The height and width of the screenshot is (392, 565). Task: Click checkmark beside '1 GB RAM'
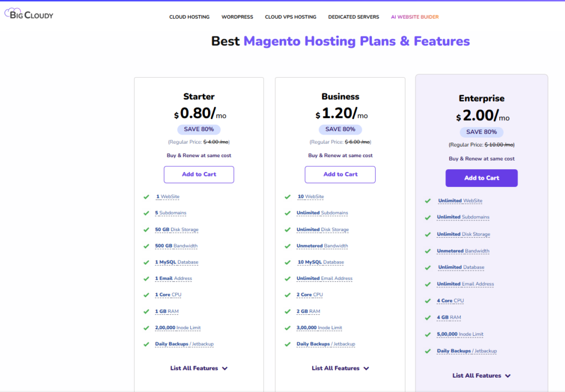coord(146,312)
